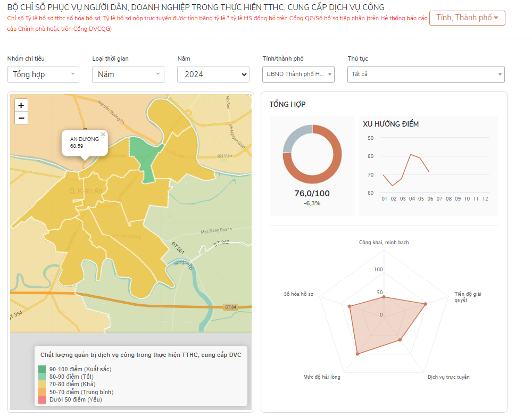Zoom in on the map
The height and width of the screenshot is (417, 532).
pos(21,105)
